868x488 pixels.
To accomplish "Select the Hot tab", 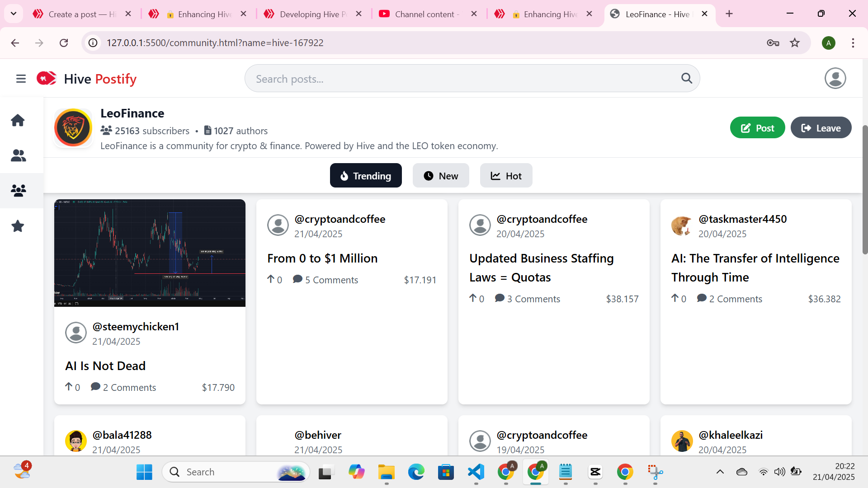I will [506, 175].
